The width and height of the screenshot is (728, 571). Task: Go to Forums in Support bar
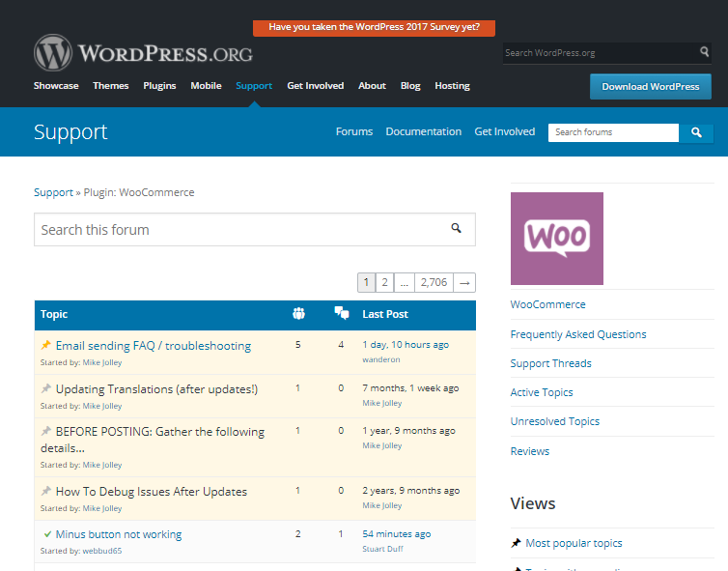pyautogui.click(x=354, y=132)
